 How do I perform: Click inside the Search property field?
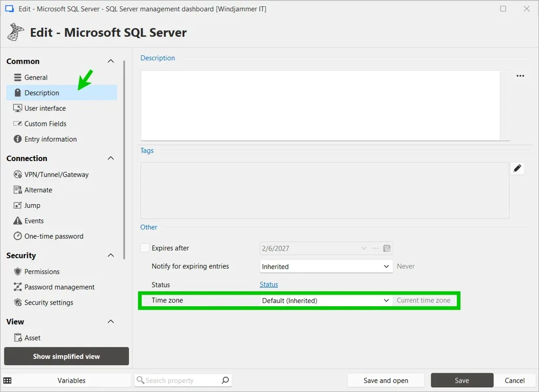(179, 380)
